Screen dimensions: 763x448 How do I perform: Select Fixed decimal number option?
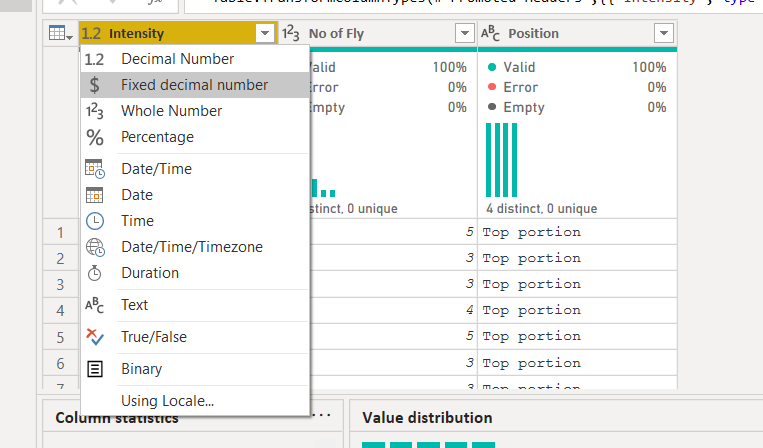pos(194,85)
